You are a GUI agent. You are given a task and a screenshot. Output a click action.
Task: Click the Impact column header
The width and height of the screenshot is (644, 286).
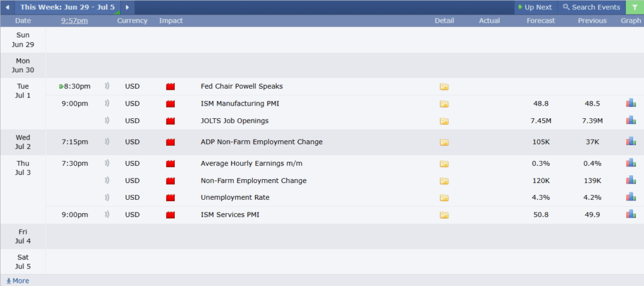[171, 21]
